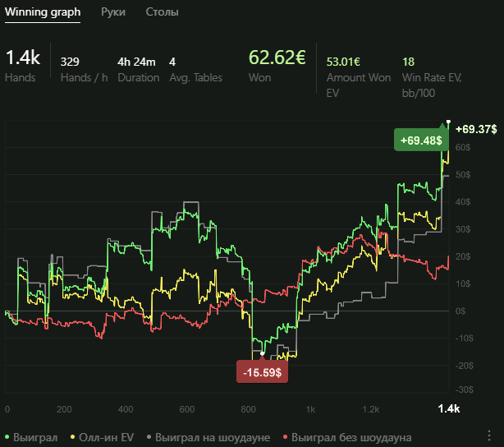Click the 4h 24m Duration stat
504x447 pixels.
pos(135,62)
